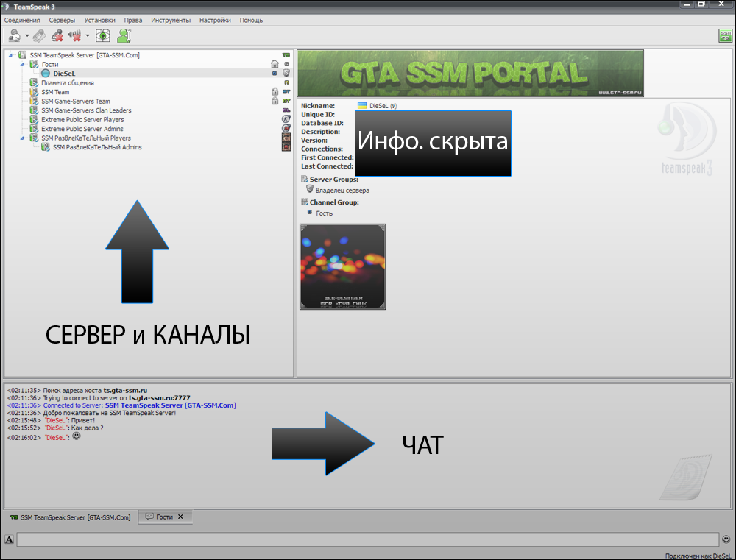Click the round badge on Extreme Public Server Players row
This screenshot has width=736, height=560.
tap(286, 119)
